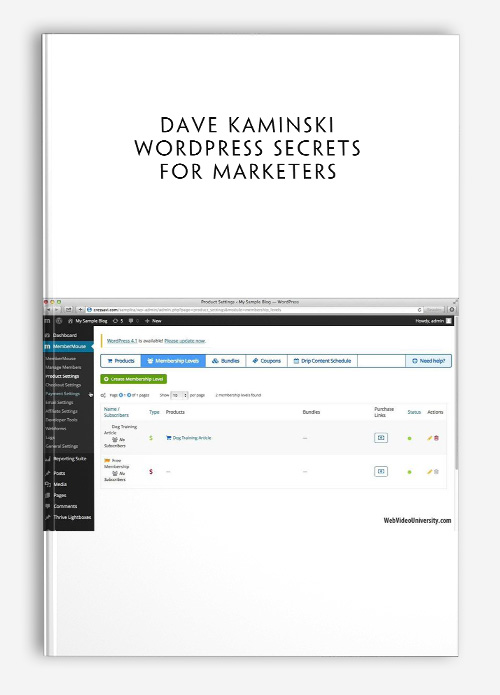Click the pencil edit icon for Dog Training Article
Image resolution: width=500 pixels, height=695 pixels.
(429, 438)
